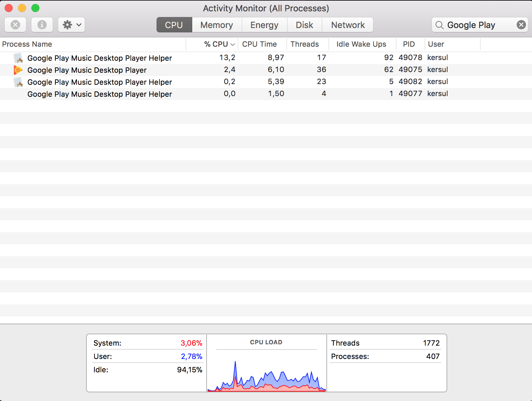This screenshot has width=532, height=401.
Task: Switch to the Energy tab
Action: [x=264, y=25]
